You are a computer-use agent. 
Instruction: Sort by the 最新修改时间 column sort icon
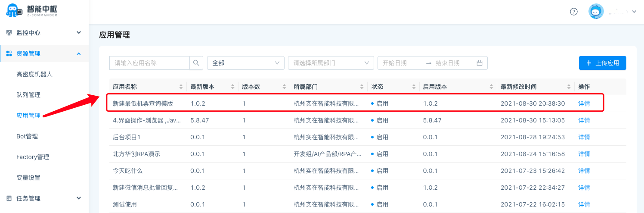pos(569,87)
